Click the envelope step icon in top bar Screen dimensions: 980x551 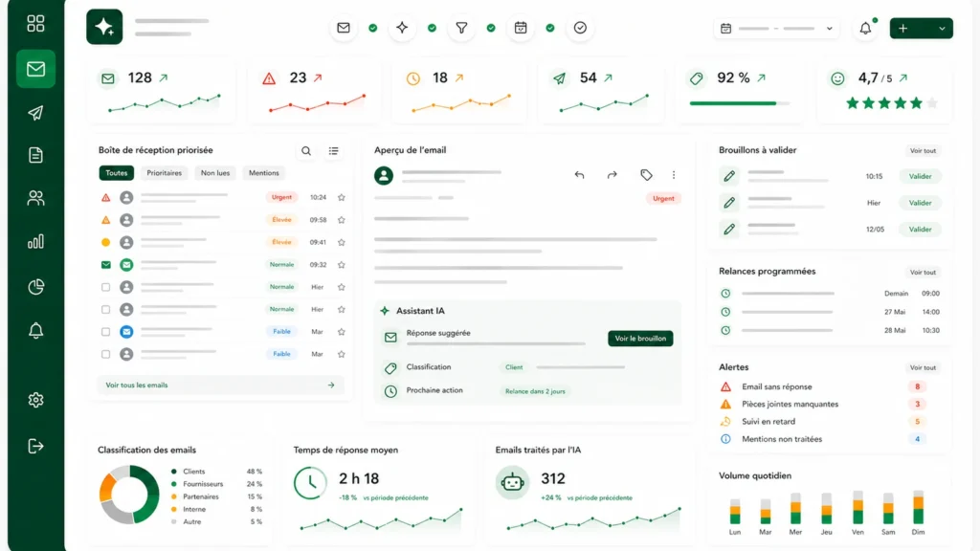[344, 28]
